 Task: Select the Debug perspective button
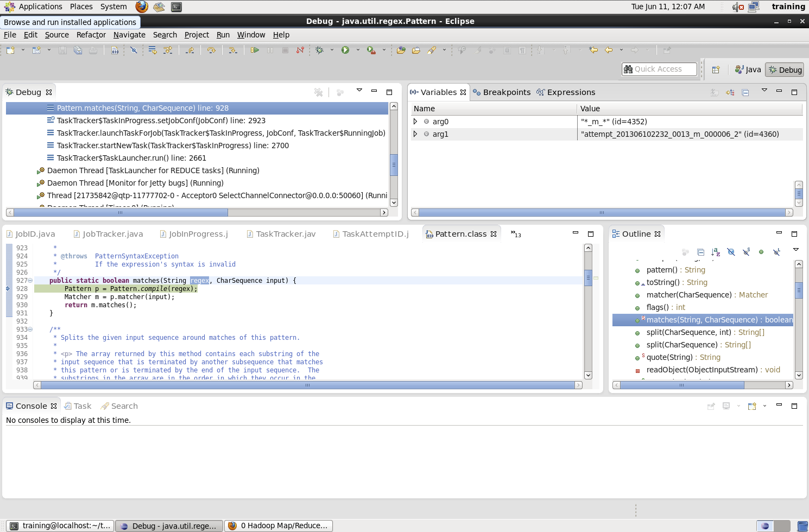pos(785,69)
